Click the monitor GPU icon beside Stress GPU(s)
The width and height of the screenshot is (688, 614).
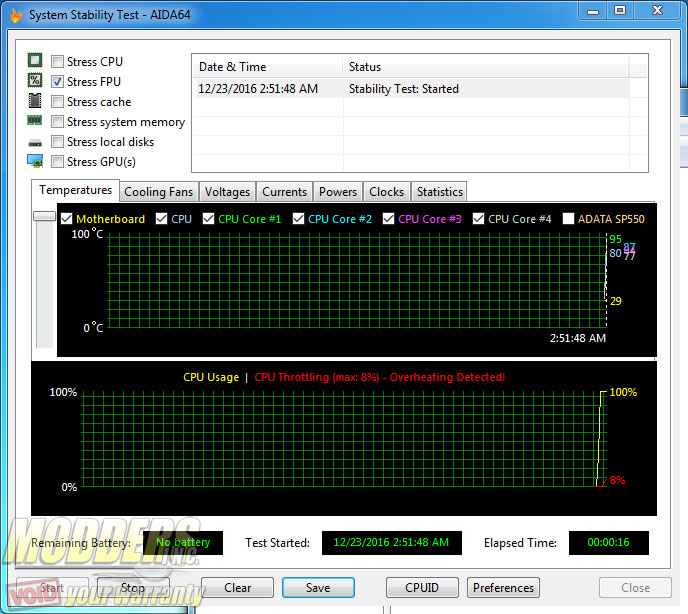(x=35, y=161)
